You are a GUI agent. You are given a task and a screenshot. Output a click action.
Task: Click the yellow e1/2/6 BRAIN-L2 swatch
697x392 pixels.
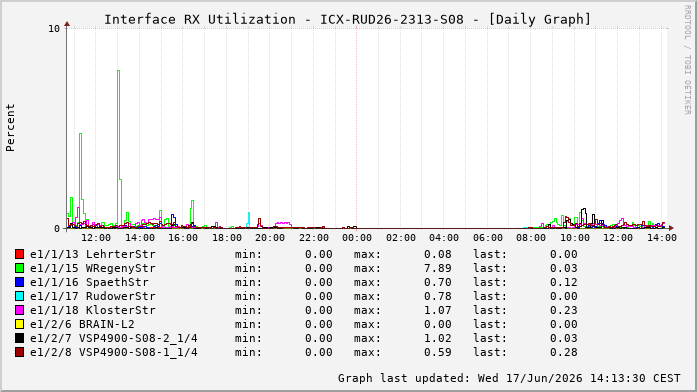pyautogui.click(x=19, y=324)
